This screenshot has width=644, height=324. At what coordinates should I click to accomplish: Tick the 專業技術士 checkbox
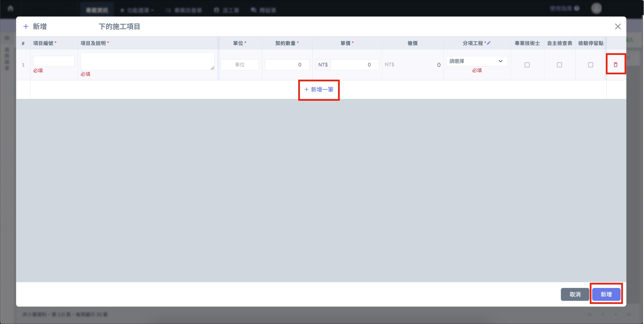point(527,65)
